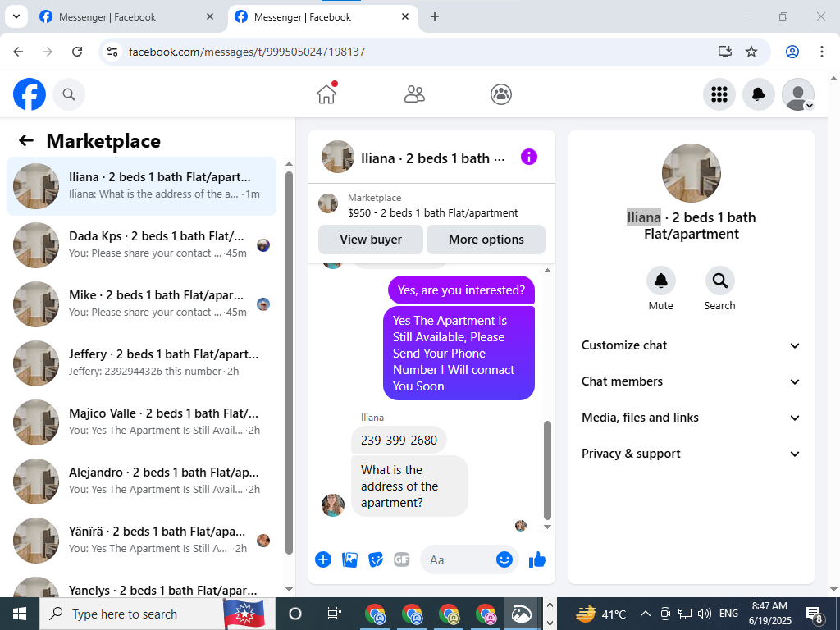
Task: Click the browser back arrow
Action: [x=18, y=52]
